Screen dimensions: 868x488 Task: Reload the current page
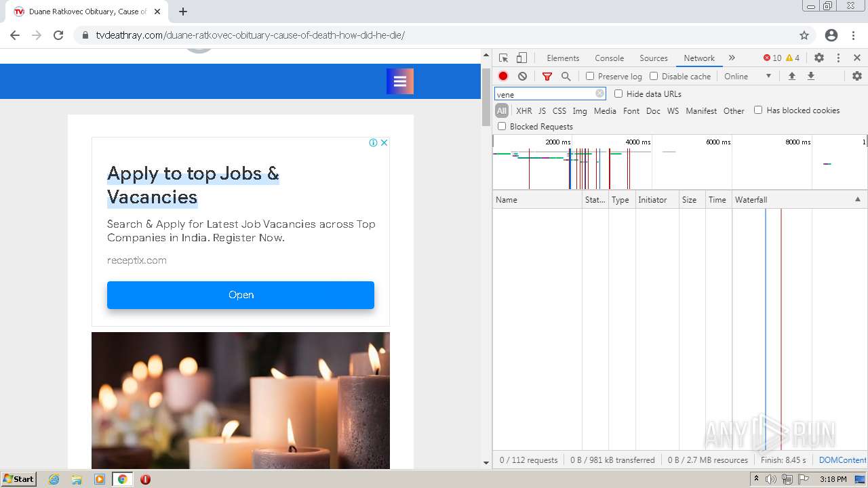pos(58,35)
